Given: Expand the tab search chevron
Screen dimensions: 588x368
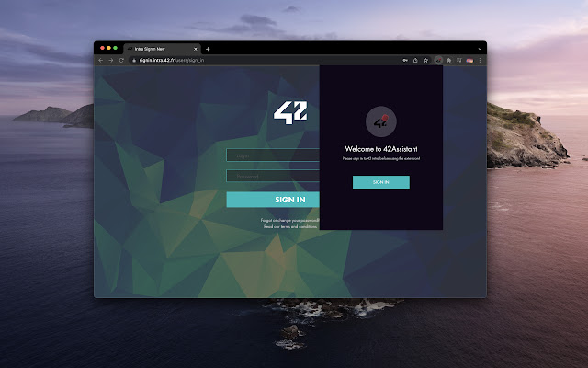Looking at the screenshot, I should pyautogui.click(x=480, y=49).
